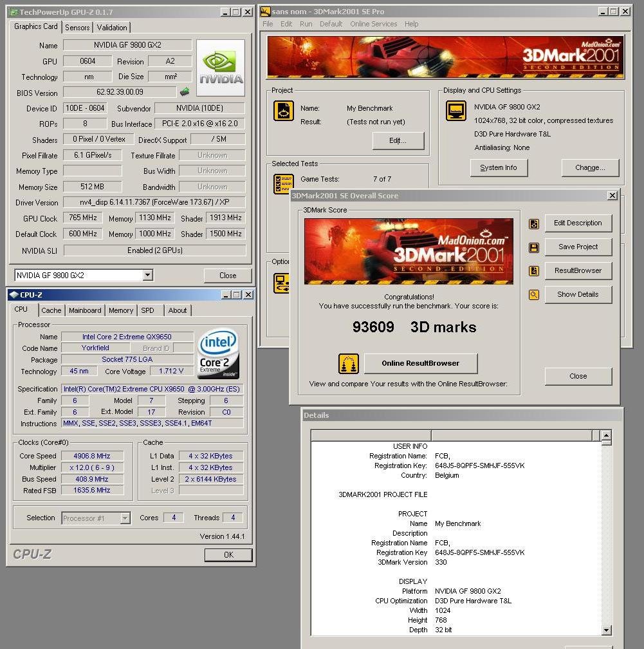Click the Close button in GPU-Z
The width and height of the screenshot is (644, 649).
tap(228, 276)
